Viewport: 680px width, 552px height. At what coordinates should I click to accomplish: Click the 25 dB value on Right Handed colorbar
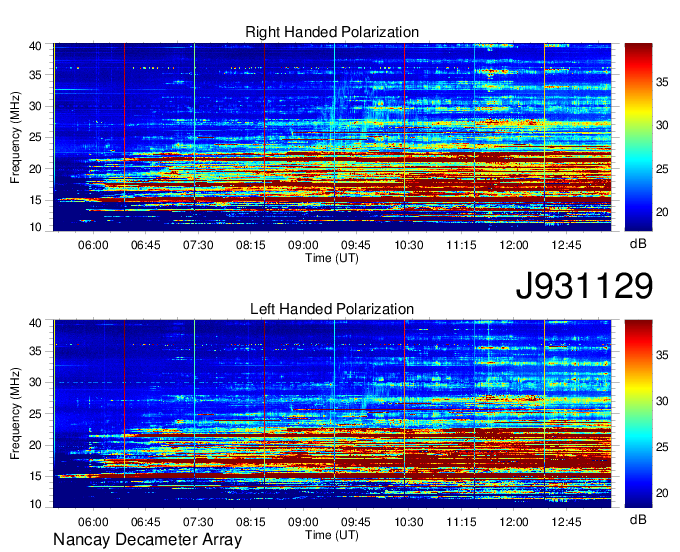point(662,169)
